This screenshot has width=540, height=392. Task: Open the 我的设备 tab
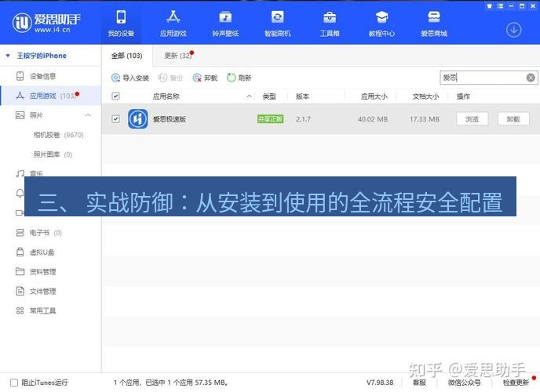coord(121,24)
